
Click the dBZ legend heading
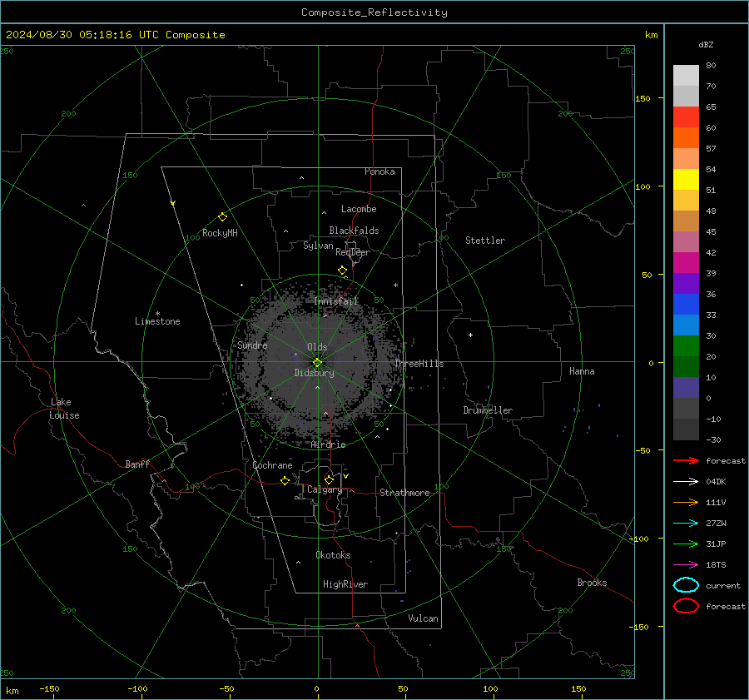[706, 44]
